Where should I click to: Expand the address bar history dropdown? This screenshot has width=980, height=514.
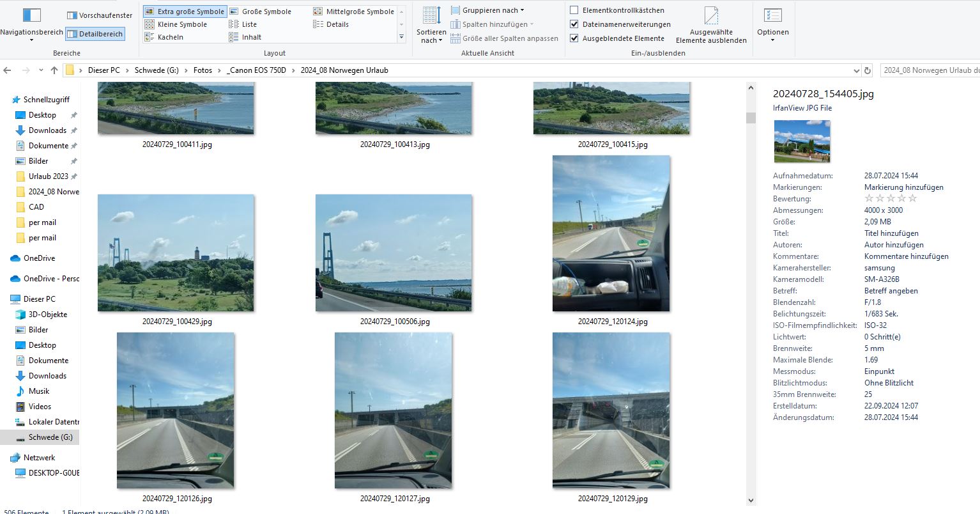point(856,70)
